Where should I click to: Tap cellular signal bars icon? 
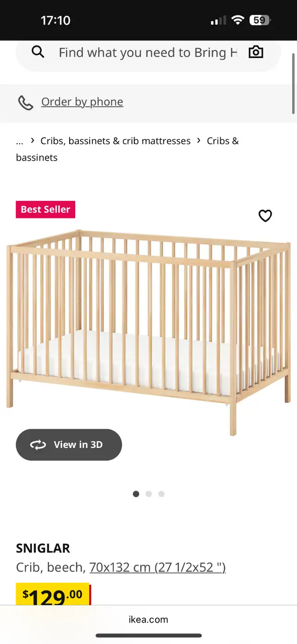tap(218, 20)
